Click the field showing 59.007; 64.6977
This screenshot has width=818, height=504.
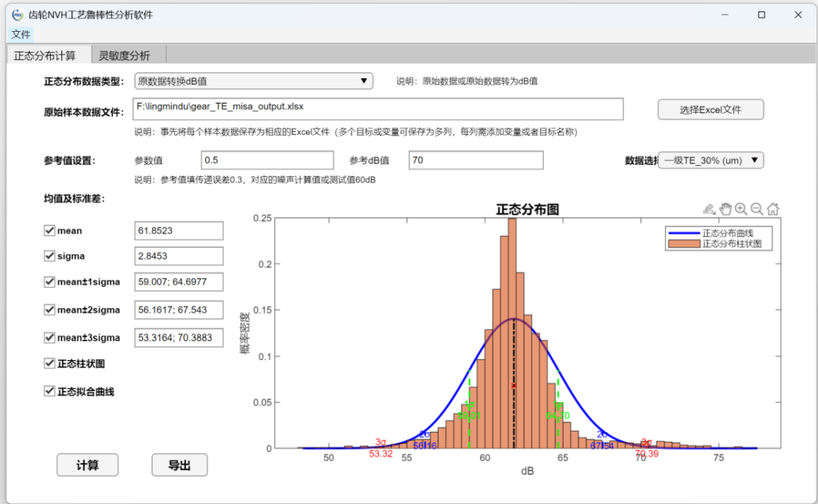[179, 282]
